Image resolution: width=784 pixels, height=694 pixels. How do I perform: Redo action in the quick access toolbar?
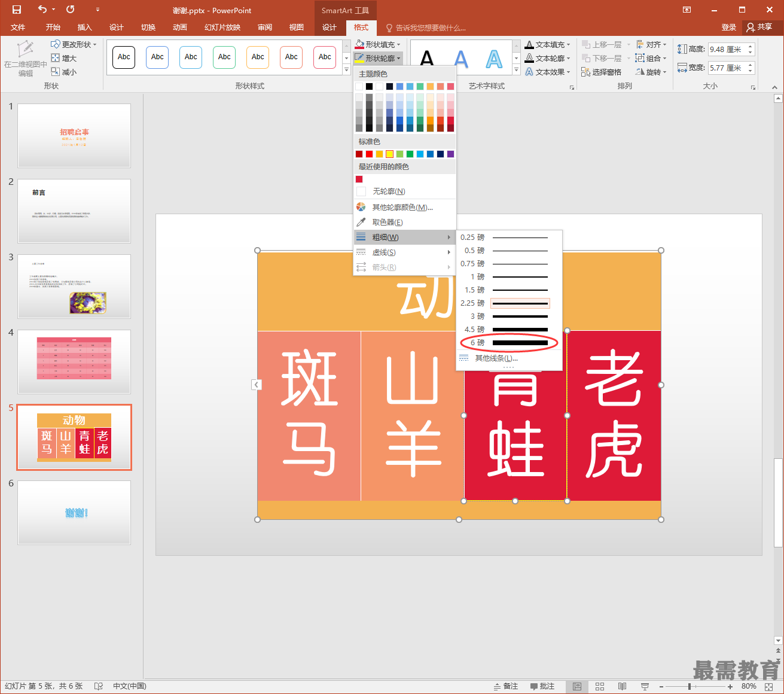pos(71,10)
